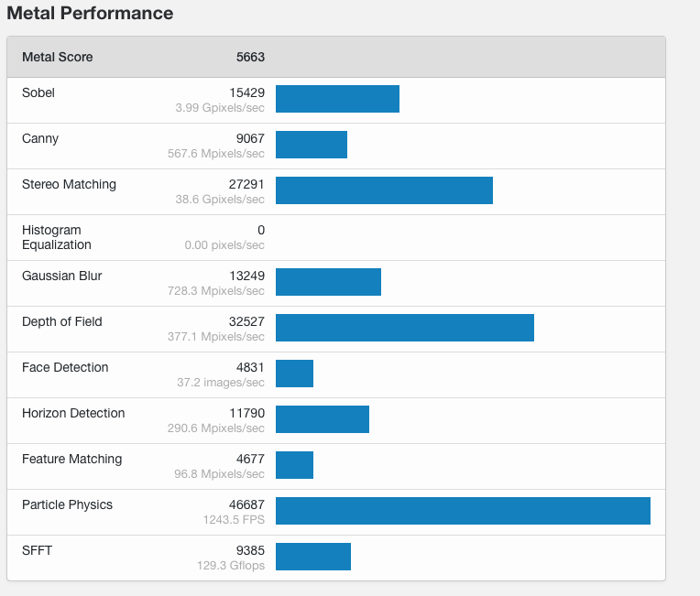This screenshot has height=596, width=700.
Task: Select the Histogram Equalization label
Action: [57, 237]
